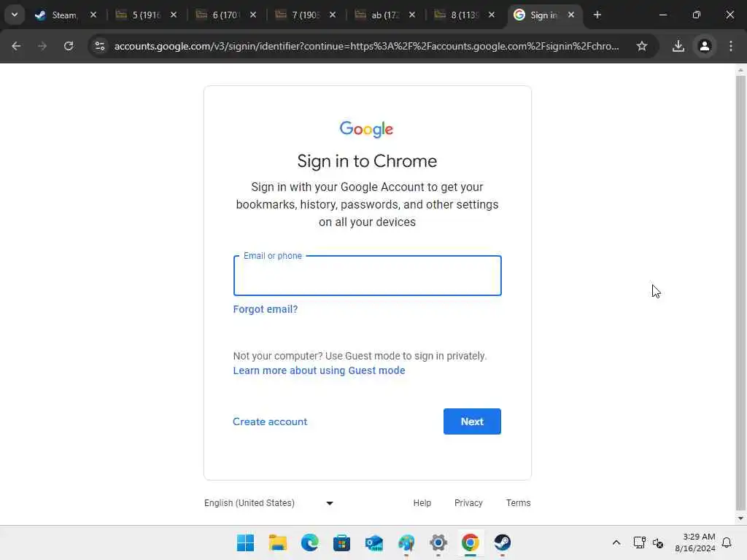Click the Next button
747x560 pixels.
coord(472,421)
